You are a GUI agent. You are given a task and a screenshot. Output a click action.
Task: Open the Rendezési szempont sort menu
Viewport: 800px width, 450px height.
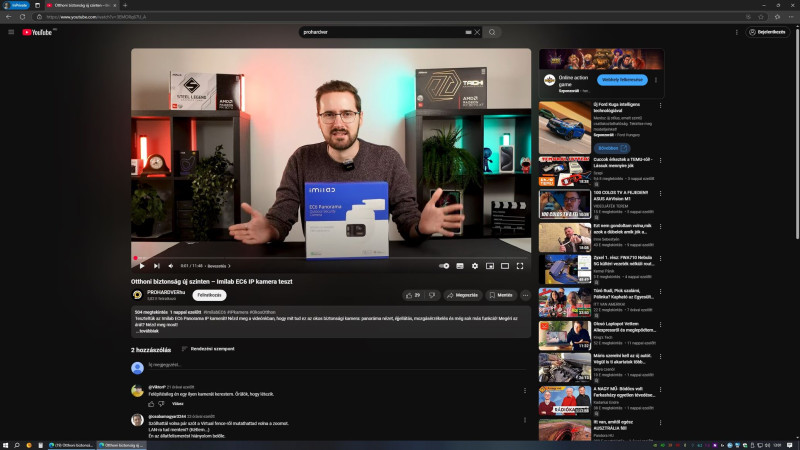pyautogui.click(x=208, y=349)
